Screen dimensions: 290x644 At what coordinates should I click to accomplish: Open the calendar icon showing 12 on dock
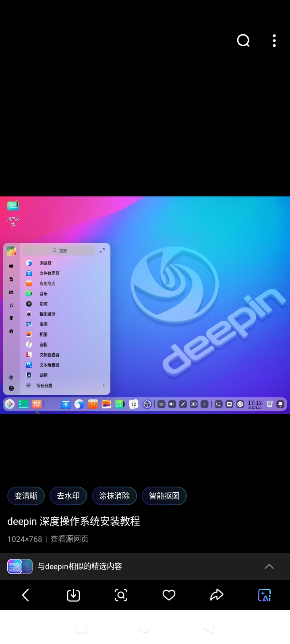point(134,404)
